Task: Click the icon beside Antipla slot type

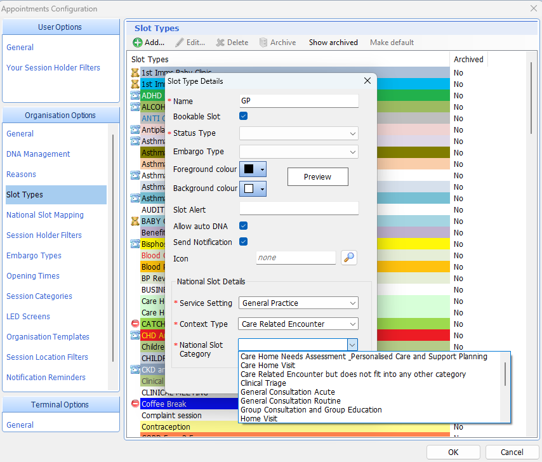Action: [x=135, y=130]
